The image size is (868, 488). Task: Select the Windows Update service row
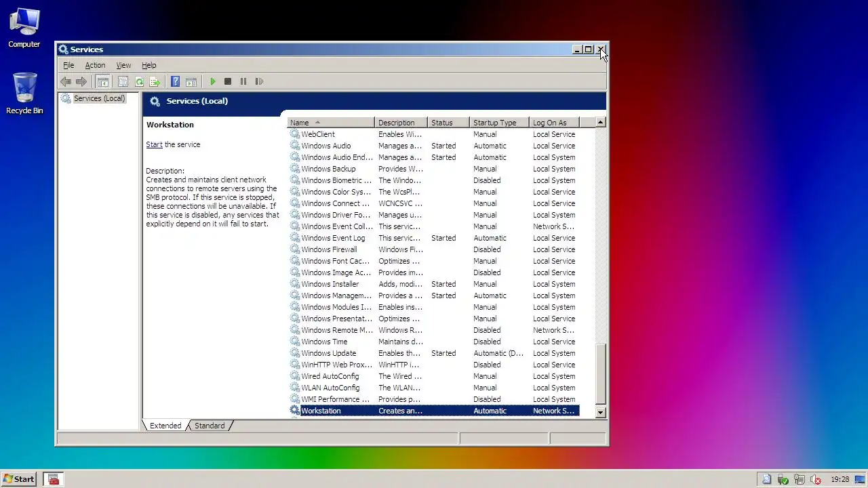click(x=434, y=353)
